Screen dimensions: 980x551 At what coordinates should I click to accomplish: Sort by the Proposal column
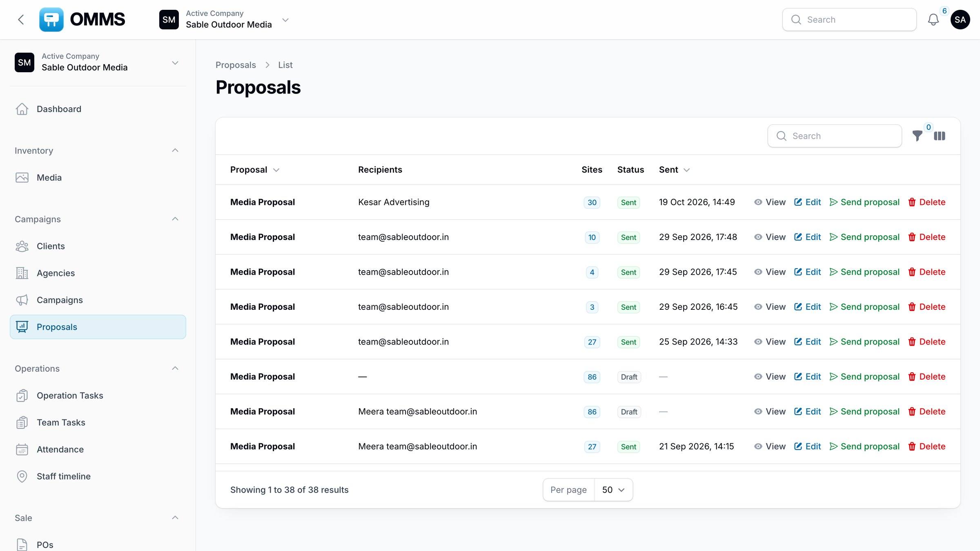click(255, 170)
